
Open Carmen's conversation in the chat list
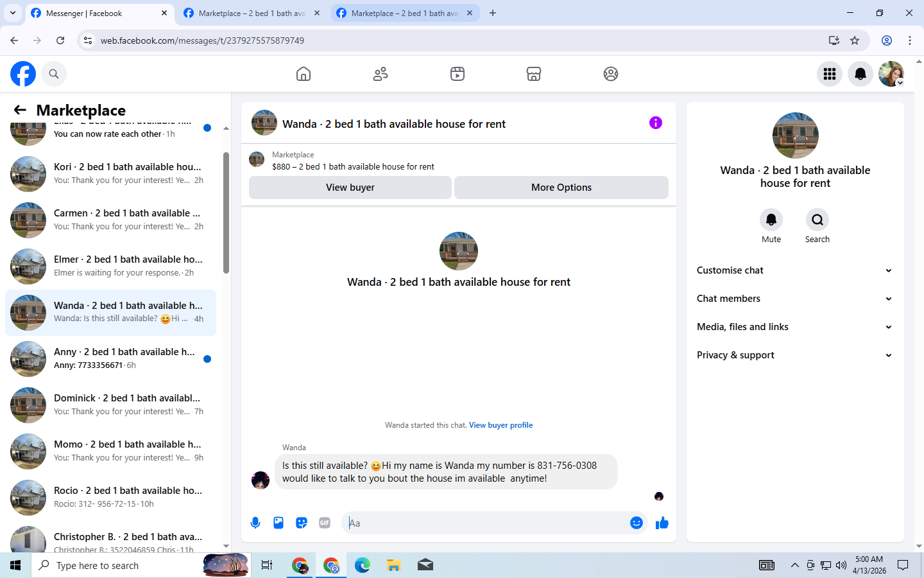pyautogui.click(x=110, y=220)
